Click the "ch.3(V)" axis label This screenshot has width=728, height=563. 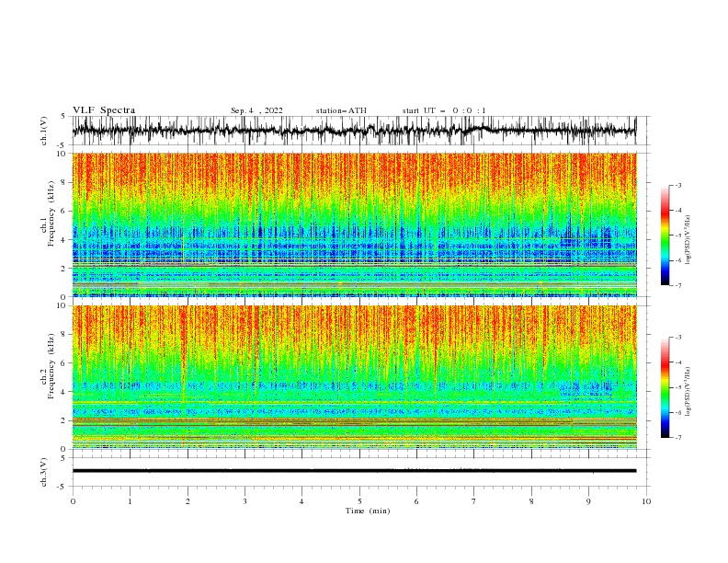click(x=44, y=473)
